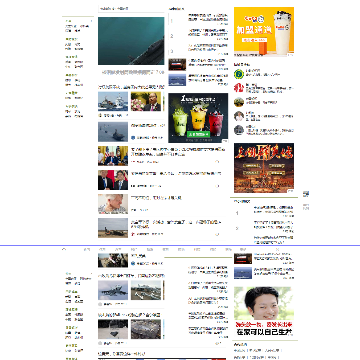The image size is (360, 360).
Task: Close the milk tea ad corner marker
Action: 291,55
